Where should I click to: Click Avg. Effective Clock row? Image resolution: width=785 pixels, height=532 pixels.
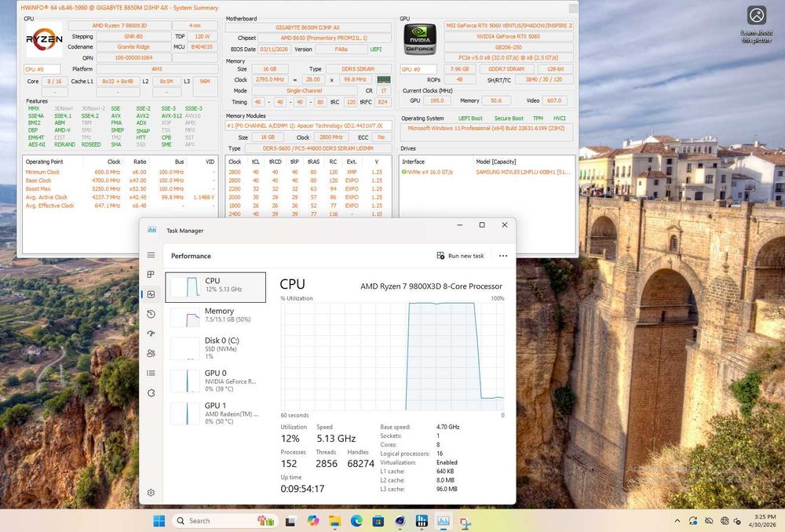point(120,206)
